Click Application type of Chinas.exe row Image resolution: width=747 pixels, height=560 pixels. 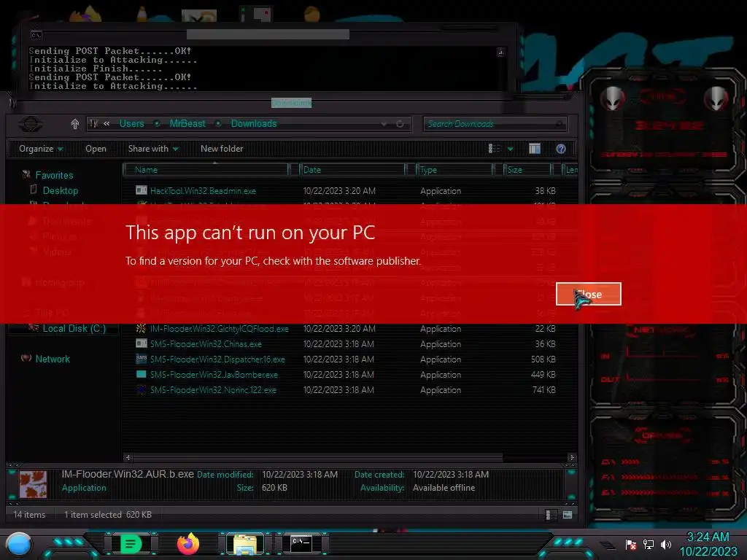pyautogui.click(x=441, y=344)
